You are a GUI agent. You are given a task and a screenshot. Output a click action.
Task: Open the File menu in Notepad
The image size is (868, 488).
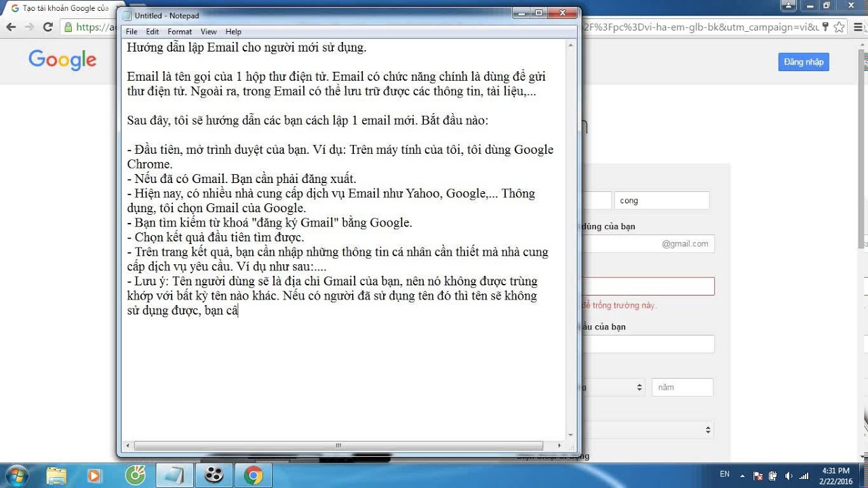(132, 32)
